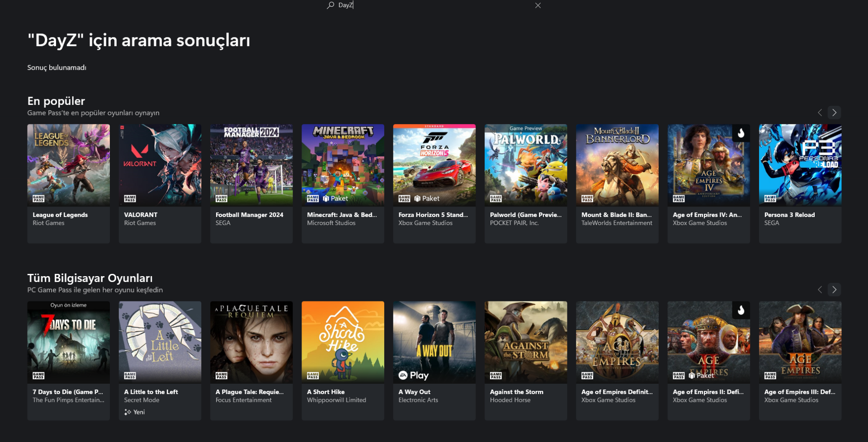
Task: Click the Yeni sparkle icon
Action: click(x=128, y=412)
